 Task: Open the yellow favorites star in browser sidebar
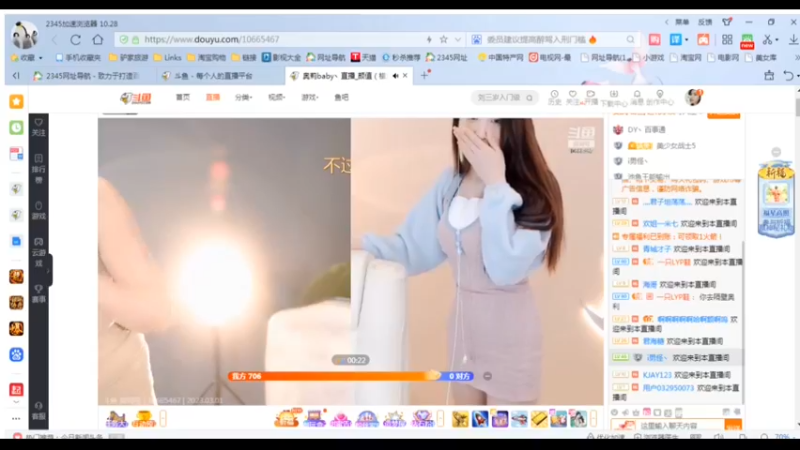pos(16,102)
